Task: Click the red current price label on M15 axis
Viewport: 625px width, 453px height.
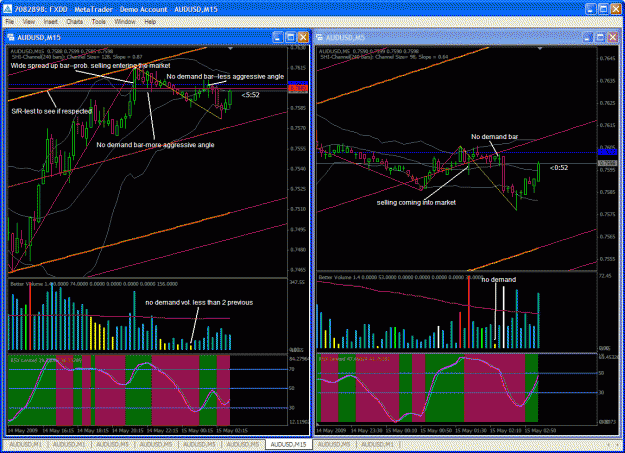Action: (x=298, y=88)
